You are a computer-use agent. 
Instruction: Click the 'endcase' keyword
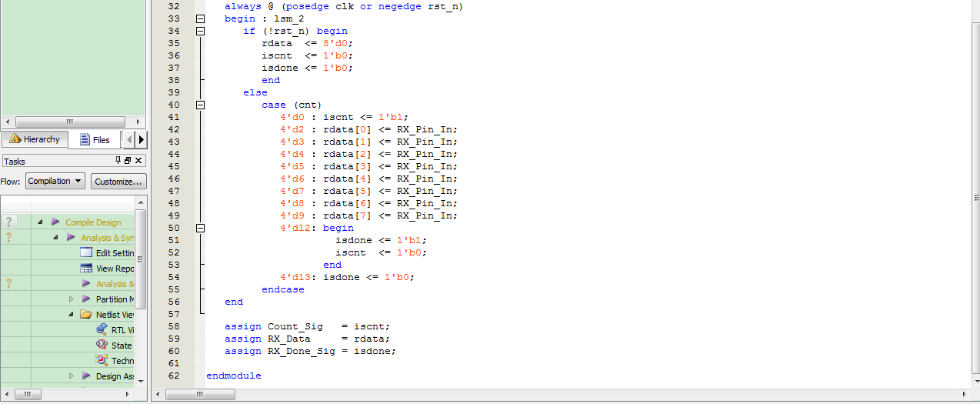point(283,289)
